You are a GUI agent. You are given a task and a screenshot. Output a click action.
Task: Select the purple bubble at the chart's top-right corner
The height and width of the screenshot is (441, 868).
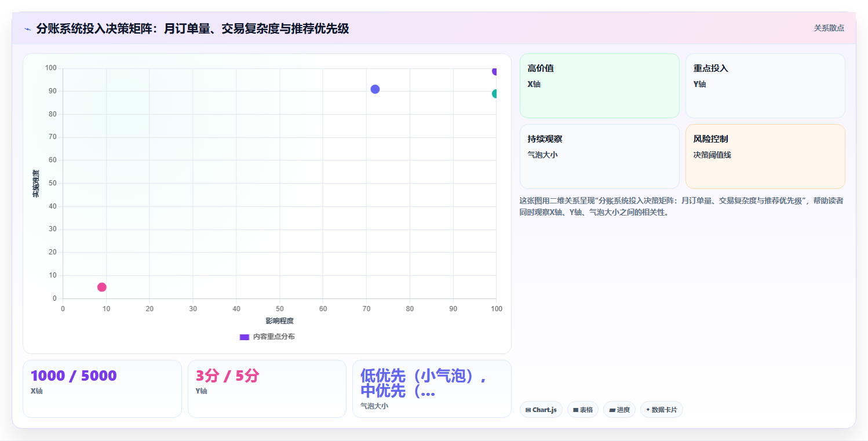point(494,71)
